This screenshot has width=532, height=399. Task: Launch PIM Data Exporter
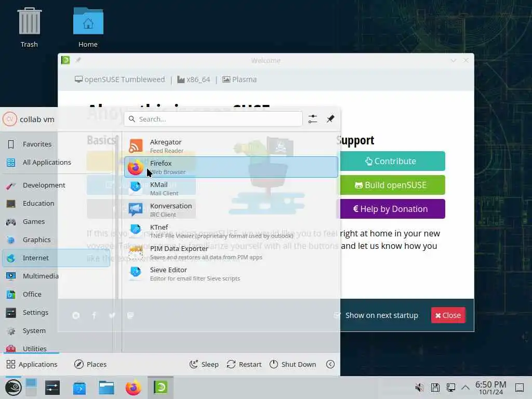click(x=231, y=252)
